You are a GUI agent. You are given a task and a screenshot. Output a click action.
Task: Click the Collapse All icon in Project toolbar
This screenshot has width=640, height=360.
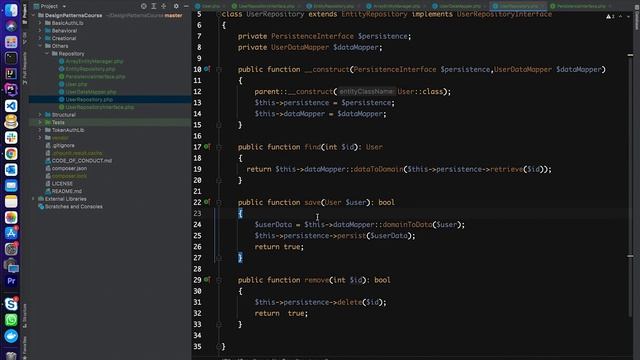click(x=164, y=6)
